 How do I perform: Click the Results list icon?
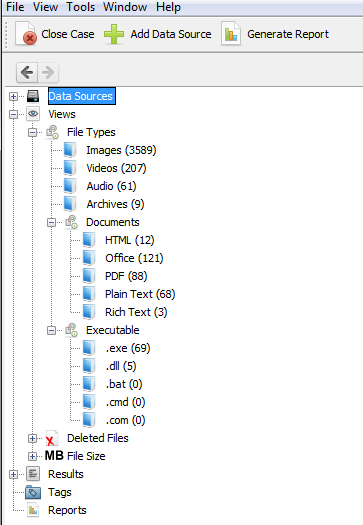point(33,474)
